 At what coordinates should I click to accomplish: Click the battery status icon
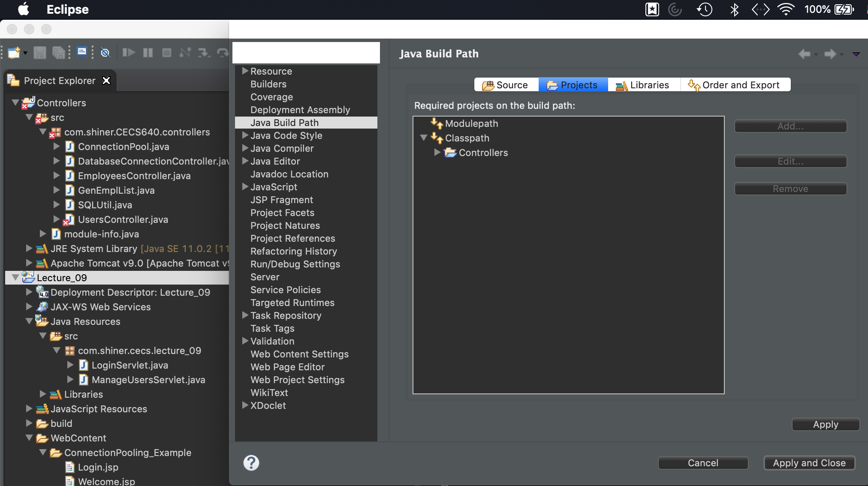pyautogui.click(x=844, y=9)
